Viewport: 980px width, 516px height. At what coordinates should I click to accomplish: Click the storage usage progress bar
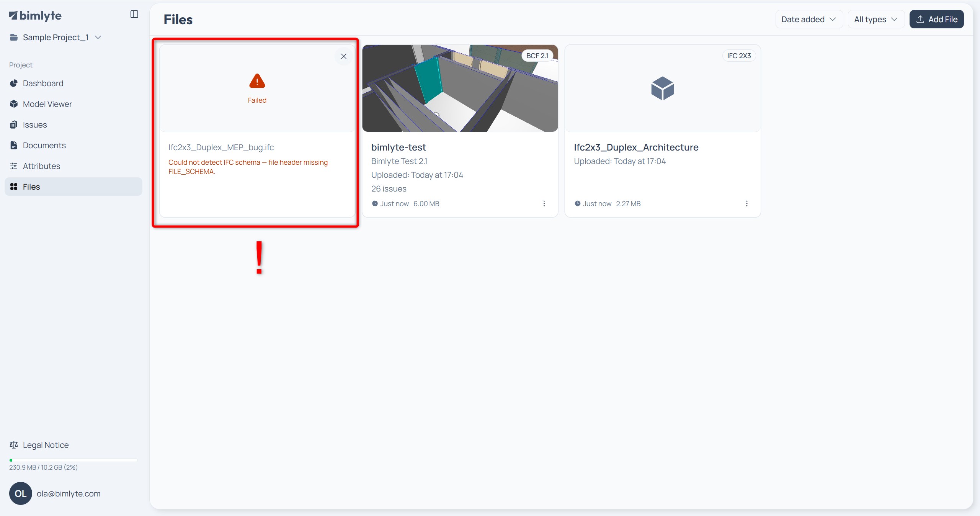click(x=73, y=460)
